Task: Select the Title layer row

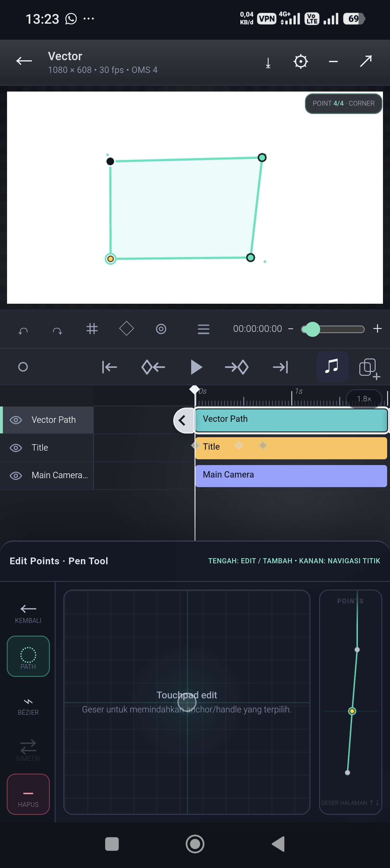Action: (47, 447)
